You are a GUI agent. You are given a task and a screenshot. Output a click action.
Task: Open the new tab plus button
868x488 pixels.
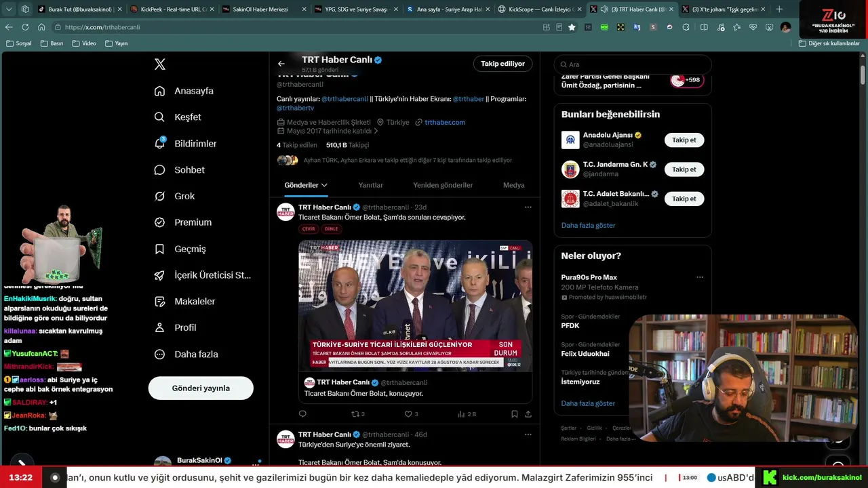tap(779, 9)
